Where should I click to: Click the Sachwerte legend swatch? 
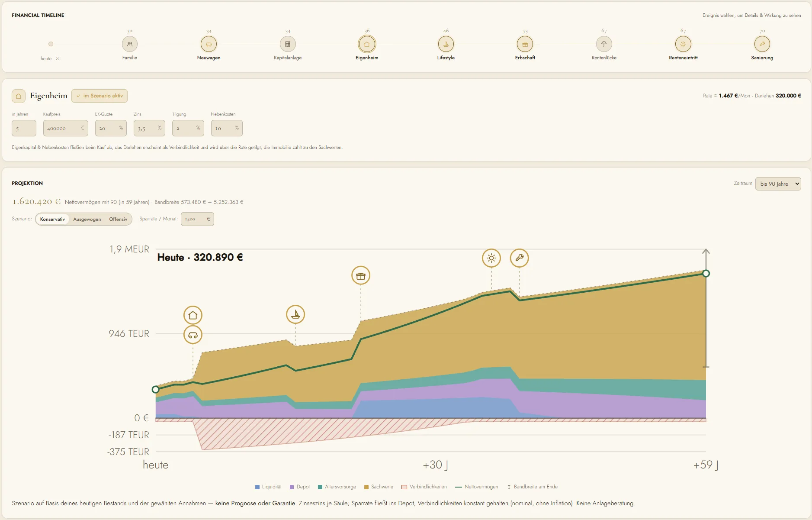(x=366, y=487)
